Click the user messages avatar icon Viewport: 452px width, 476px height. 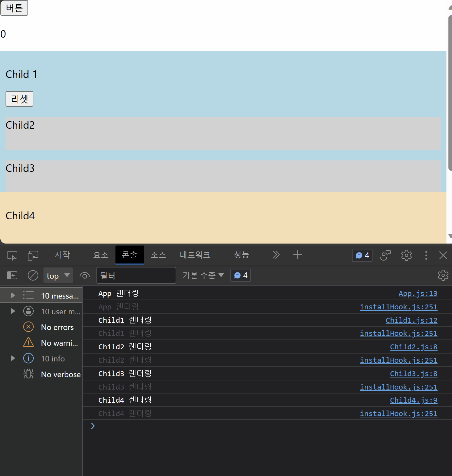[x=28, y=311]
